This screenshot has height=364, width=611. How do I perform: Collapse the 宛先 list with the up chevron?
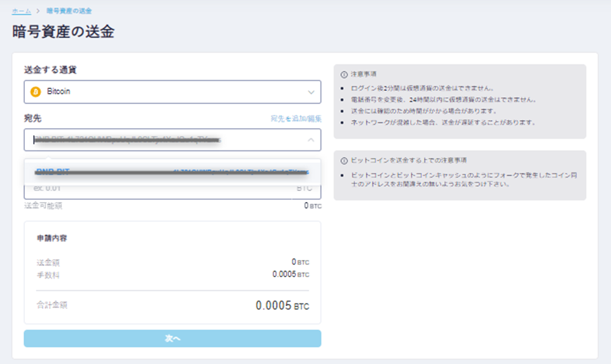tap(310, 140)
